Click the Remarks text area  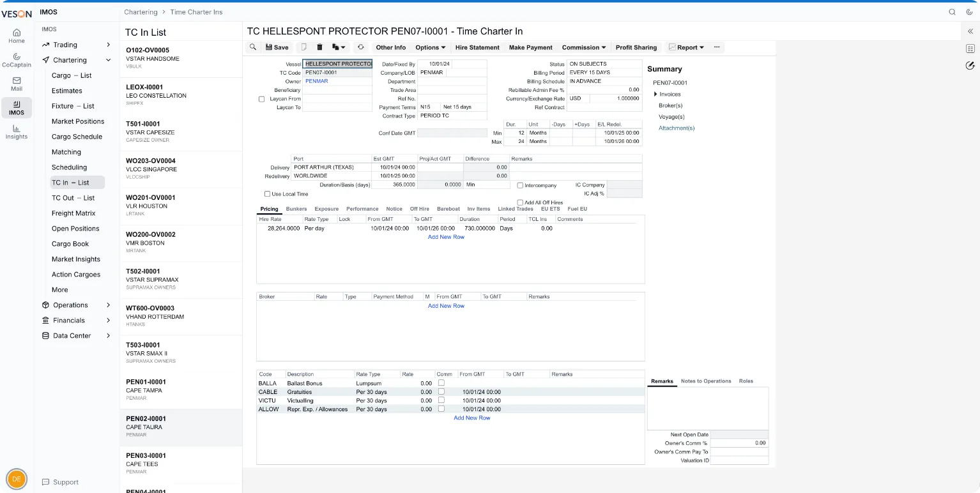(707, 409)
